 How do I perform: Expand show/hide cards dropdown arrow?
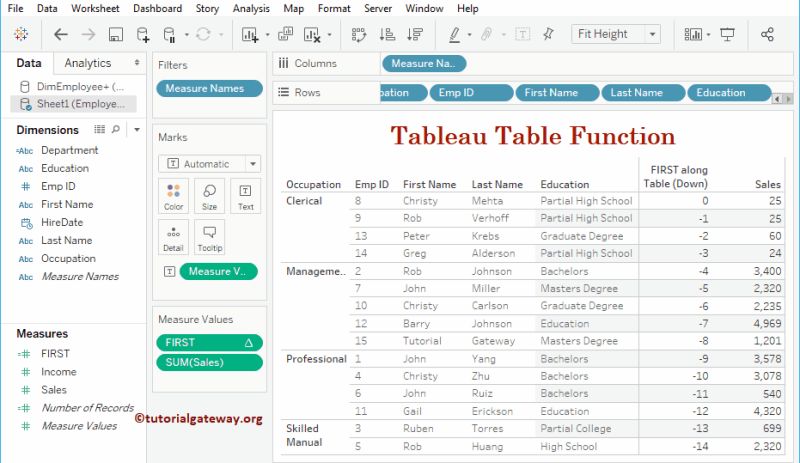click(x=709, y=35)
